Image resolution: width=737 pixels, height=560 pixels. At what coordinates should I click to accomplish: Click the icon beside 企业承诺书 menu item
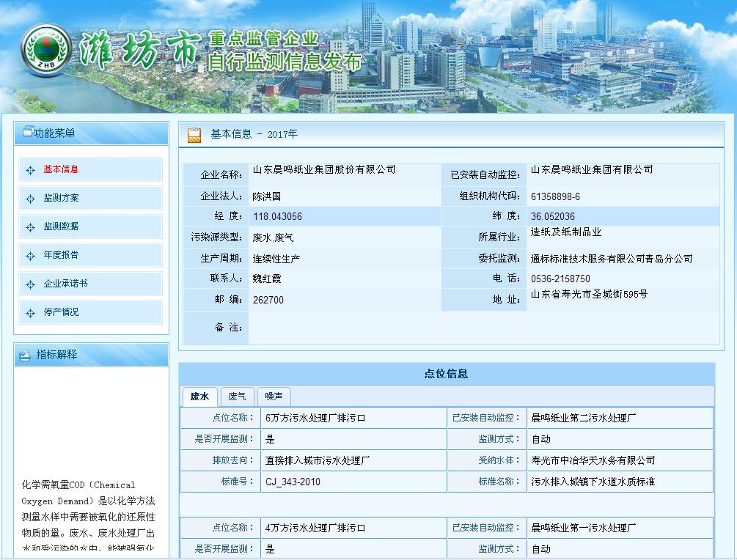[30, 284]
